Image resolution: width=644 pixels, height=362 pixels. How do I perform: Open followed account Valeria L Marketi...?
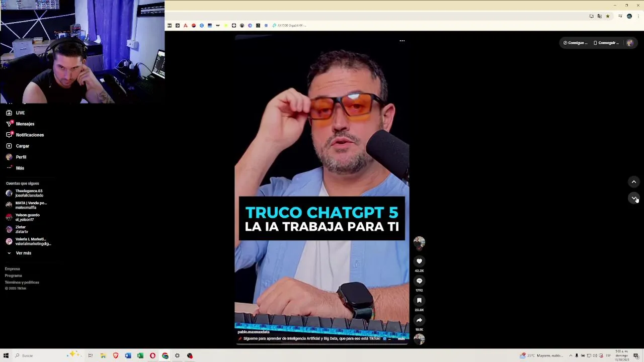click(x=28, y=241)
